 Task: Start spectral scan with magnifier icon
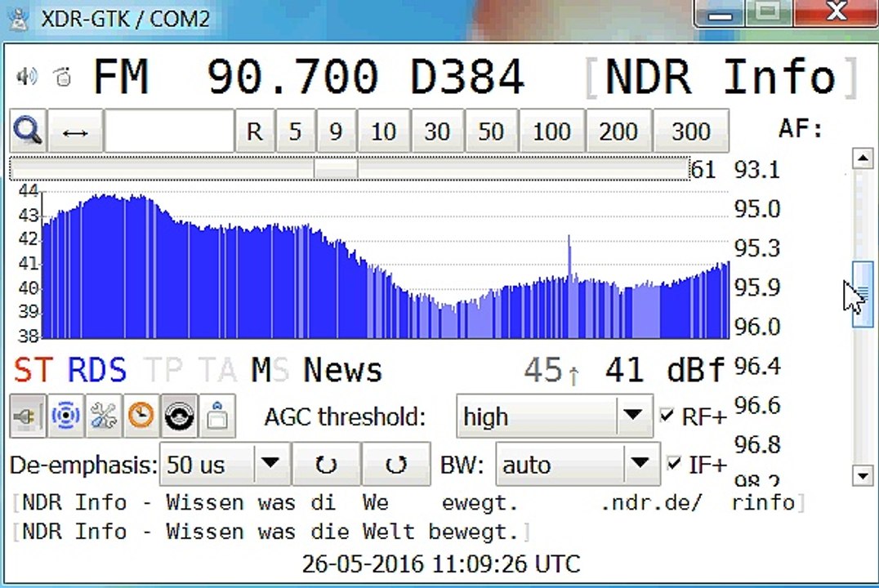29,131
